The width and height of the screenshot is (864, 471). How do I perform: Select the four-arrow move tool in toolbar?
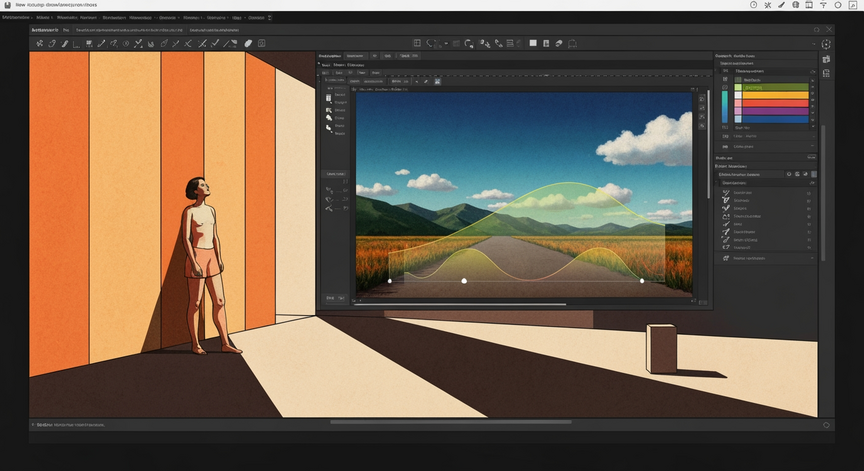[40, 43]
